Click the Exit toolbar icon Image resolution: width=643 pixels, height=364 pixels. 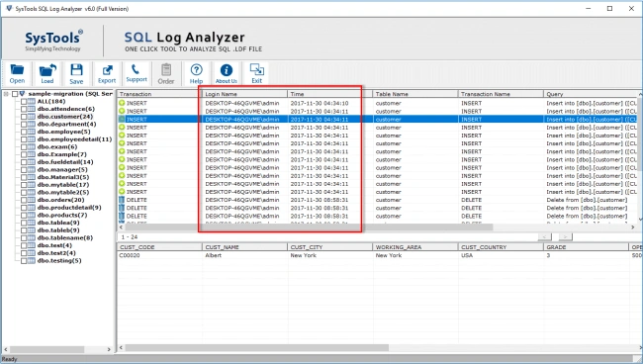pos(257,74)
